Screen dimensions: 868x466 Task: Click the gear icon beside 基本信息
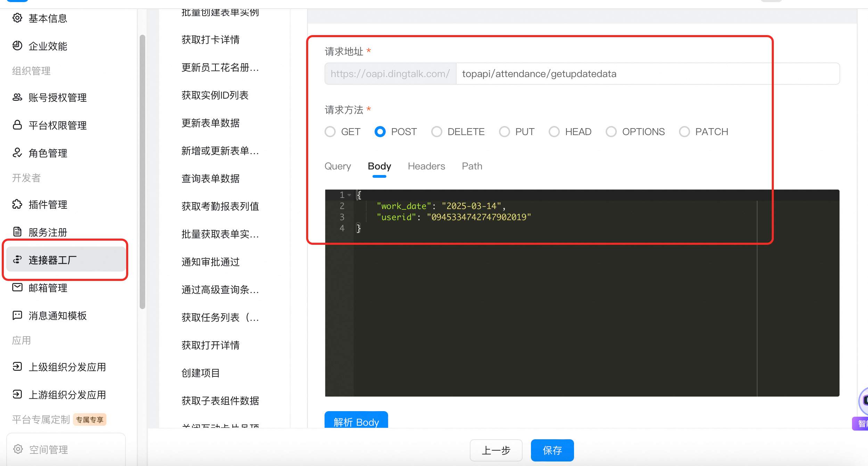click(17, 18)
